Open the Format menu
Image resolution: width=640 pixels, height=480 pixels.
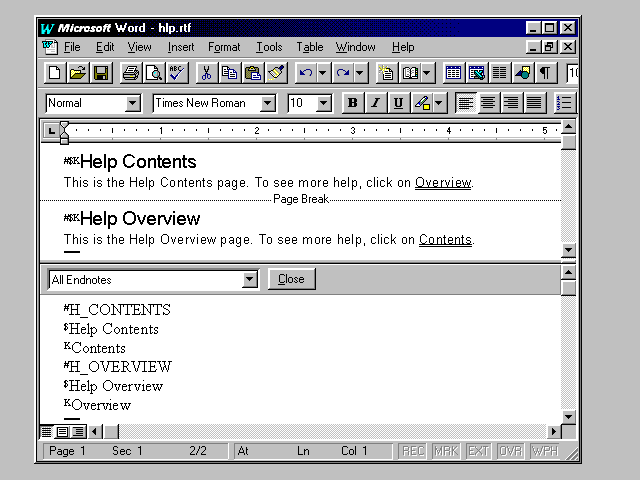(224, 47)
